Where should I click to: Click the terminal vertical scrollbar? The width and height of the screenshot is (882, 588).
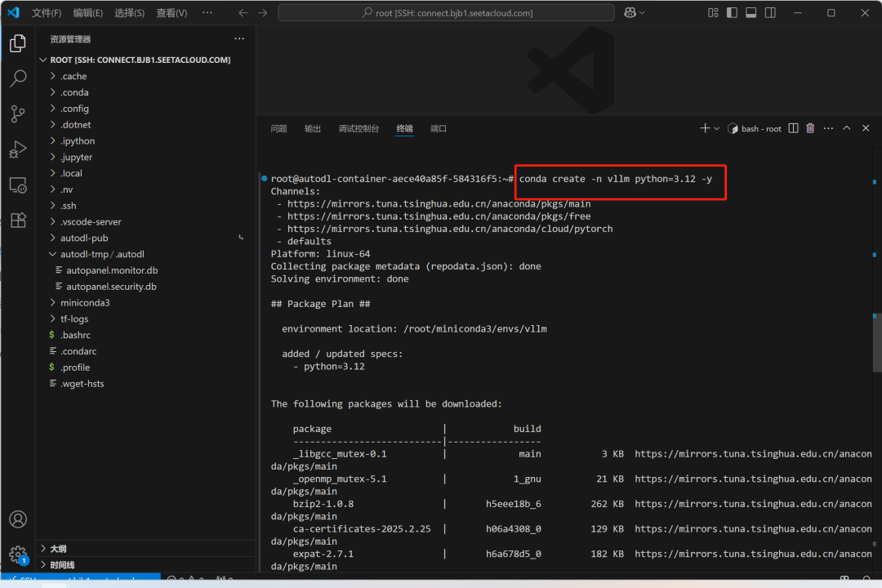[877, 343]
